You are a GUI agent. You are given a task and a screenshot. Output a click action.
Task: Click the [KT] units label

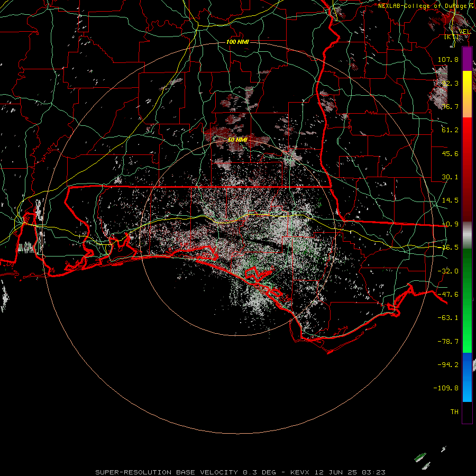452,37
